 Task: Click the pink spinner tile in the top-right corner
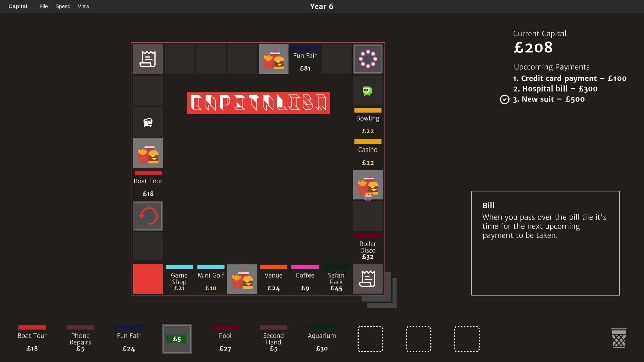tap(368, 59)
